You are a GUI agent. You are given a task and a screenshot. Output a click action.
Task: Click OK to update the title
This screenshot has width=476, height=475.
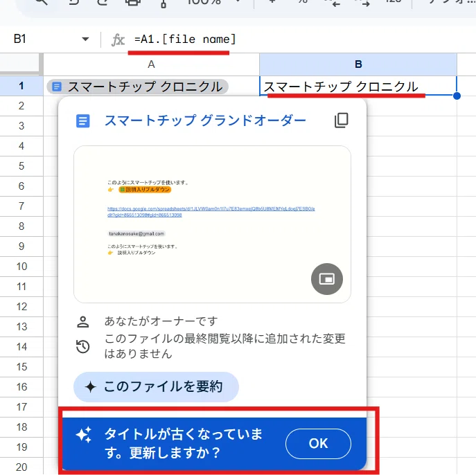[x=318, y=444]
